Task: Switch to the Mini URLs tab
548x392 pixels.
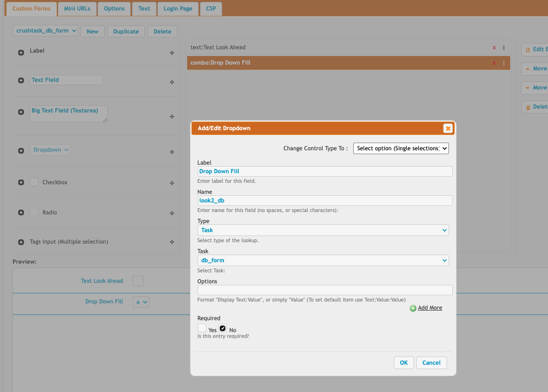Action: coord(77,9)
